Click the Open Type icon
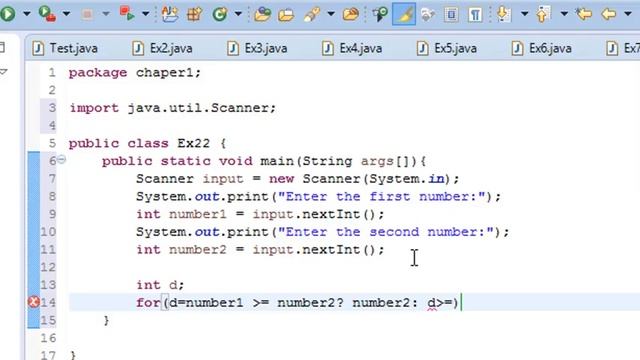 point(262,15)
